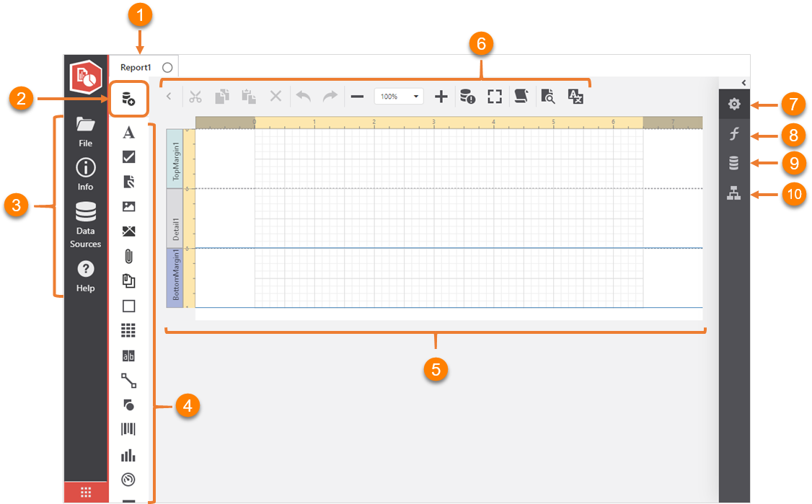This screenshot has height=504, width=812.
Task: Toggle fullscreen mode from the toolbar
Action: pyautogui.click(x=495, y=96)
